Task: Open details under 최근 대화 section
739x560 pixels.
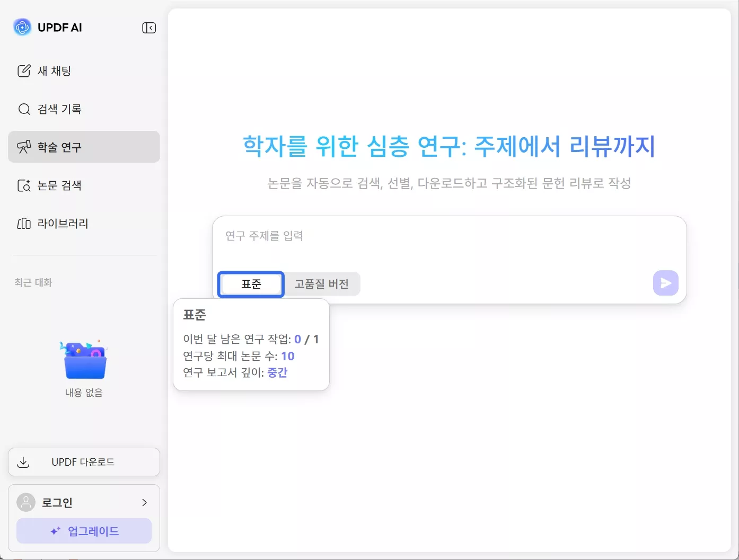Action: [x=33, y=282]
